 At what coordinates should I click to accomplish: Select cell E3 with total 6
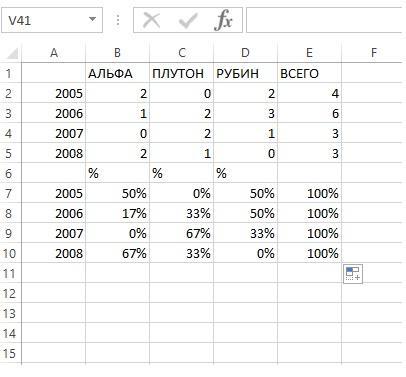tap(309, 113)
